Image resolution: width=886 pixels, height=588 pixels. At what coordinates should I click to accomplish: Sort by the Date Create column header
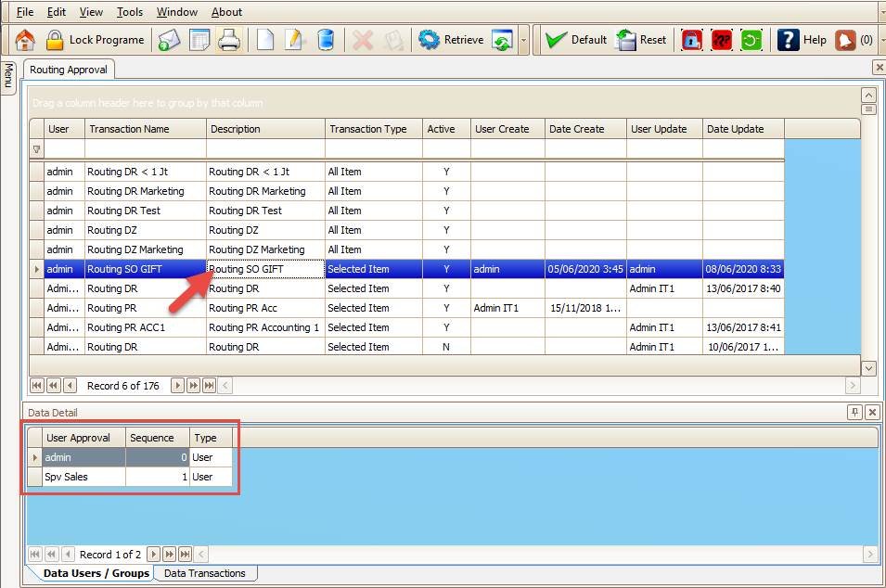[585, 129]
